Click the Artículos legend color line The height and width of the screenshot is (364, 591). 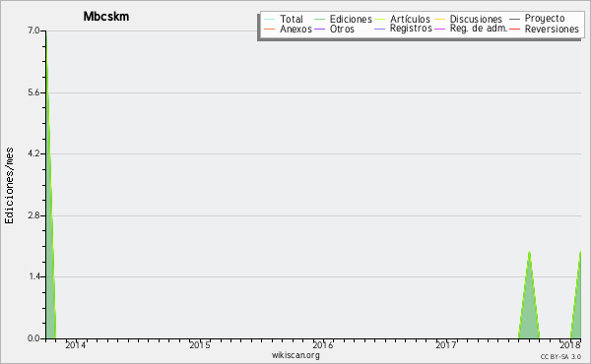click(380, 20)
